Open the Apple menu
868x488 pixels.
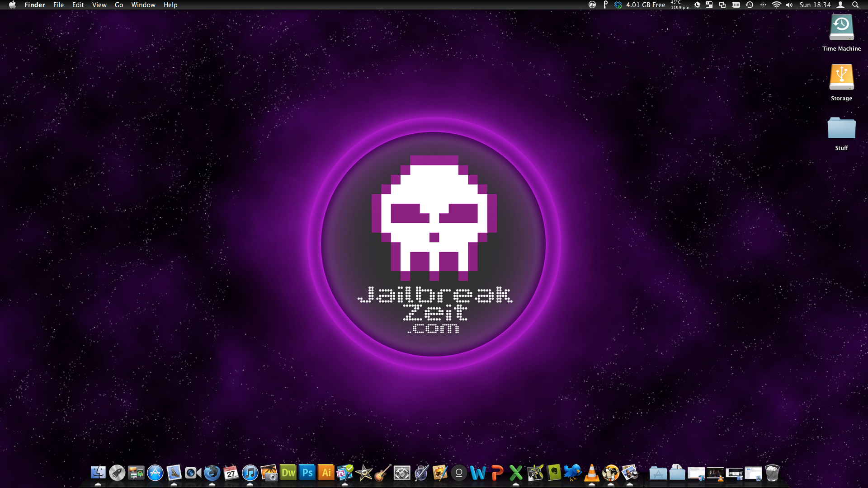coord(12,5)
